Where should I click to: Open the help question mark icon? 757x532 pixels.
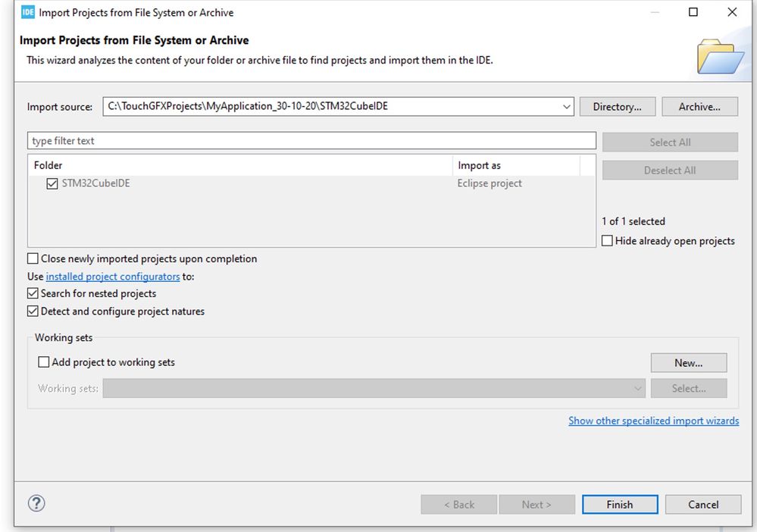pos(36,503)
